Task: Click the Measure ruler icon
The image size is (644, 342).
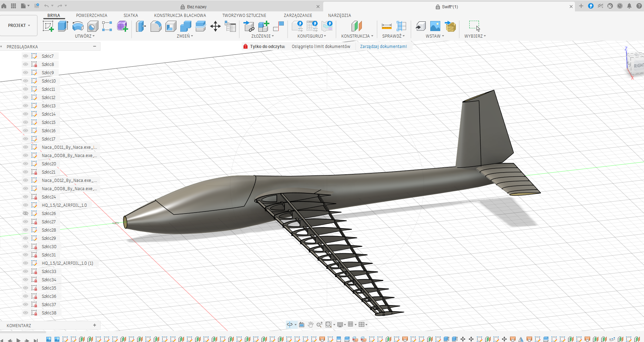Action: pyautogui.click(x=386, y=26)
